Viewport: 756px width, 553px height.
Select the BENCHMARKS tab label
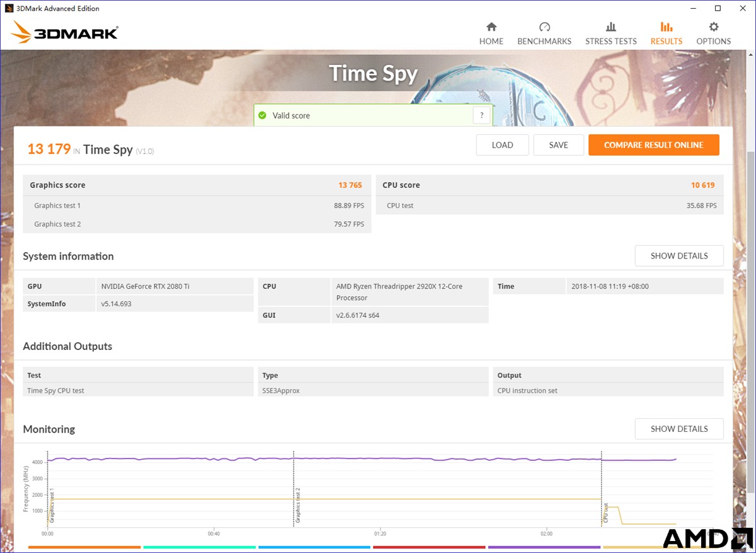coord(544,41)
